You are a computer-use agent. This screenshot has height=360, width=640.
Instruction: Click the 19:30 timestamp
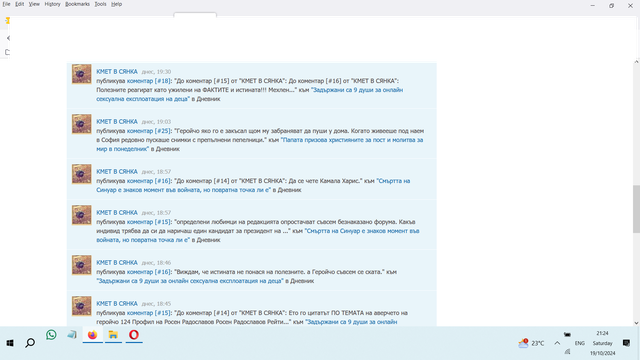pos(156,72)
